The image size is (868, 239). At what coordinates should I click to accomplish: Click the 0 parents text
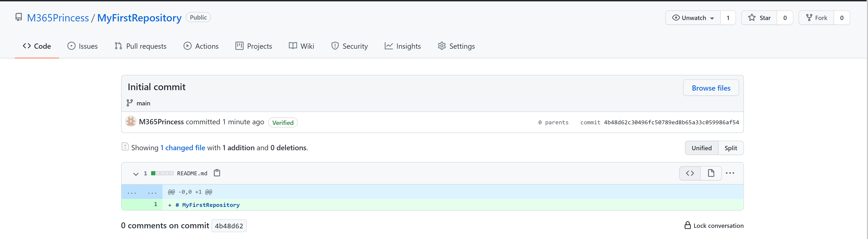coord(553,122)
